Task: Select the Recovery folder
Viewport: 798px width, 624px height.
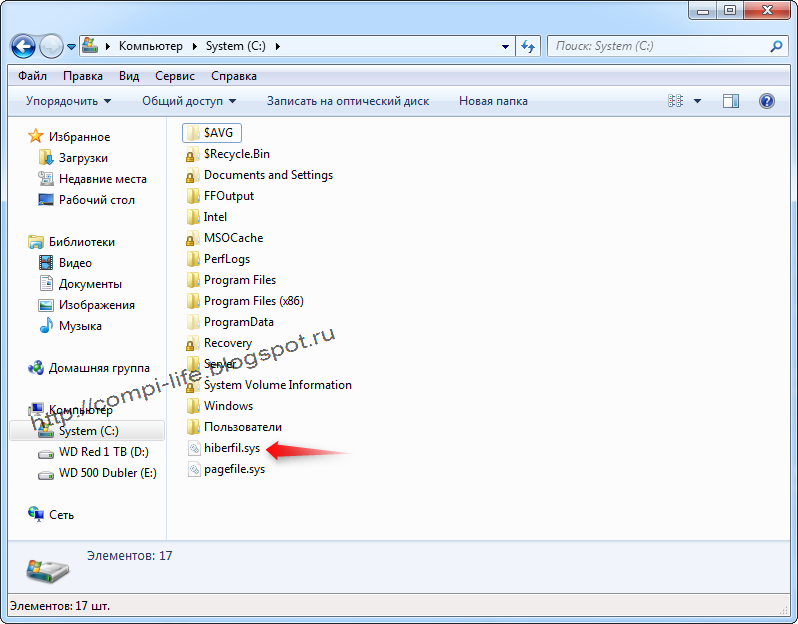Action: click(x=227, y=343)
